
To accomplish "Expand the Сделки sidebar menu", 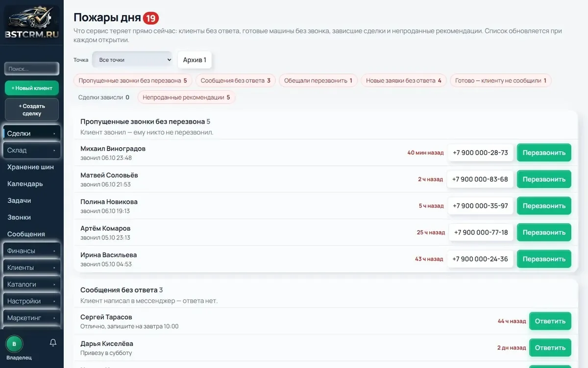I will click(x=32, y=133).
